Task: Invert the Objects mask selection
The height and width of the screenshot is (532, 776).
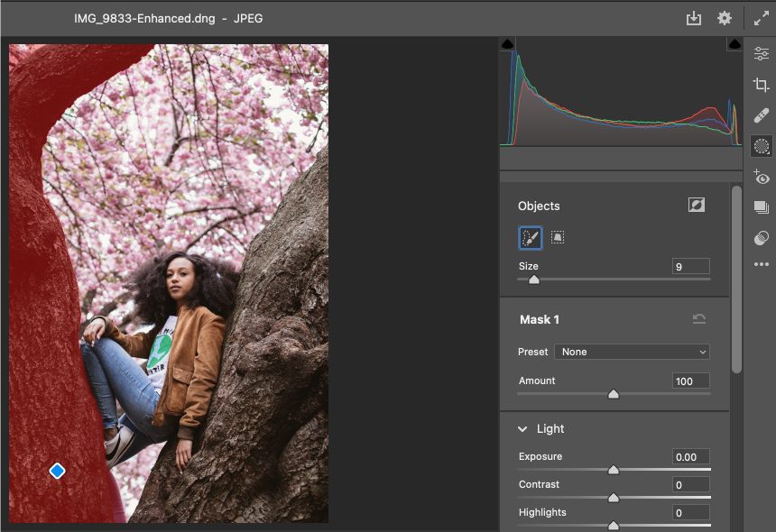Action: point(696,205)
